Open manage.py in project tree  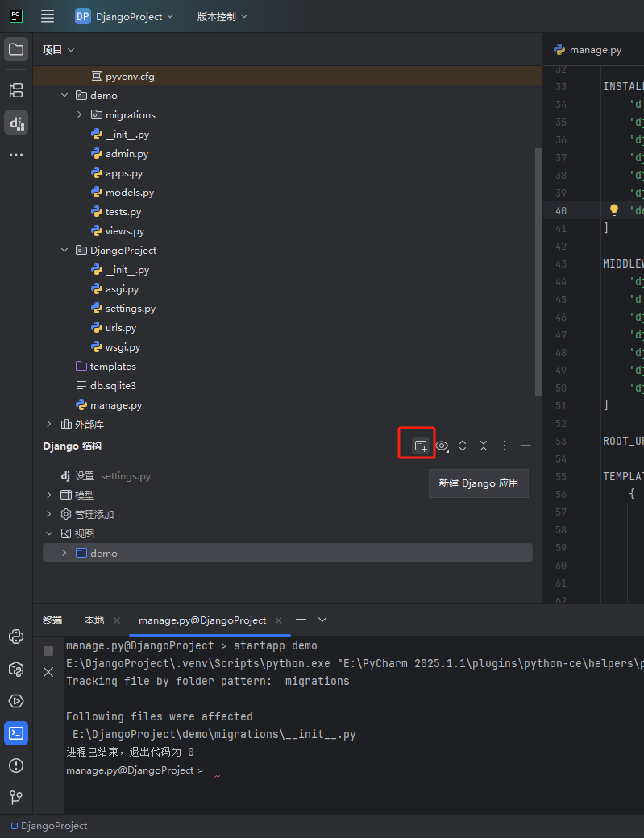pyautogui.click(x=116, y=405)
